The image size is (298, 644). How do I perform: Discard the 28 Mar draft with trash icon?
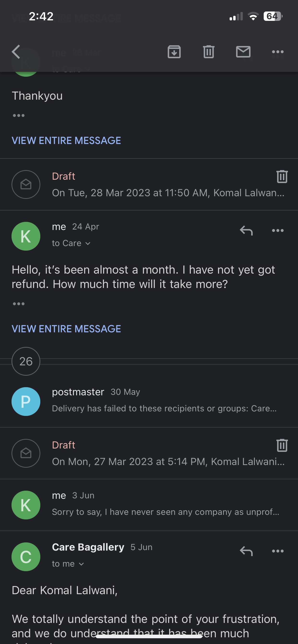pos(282,177)
